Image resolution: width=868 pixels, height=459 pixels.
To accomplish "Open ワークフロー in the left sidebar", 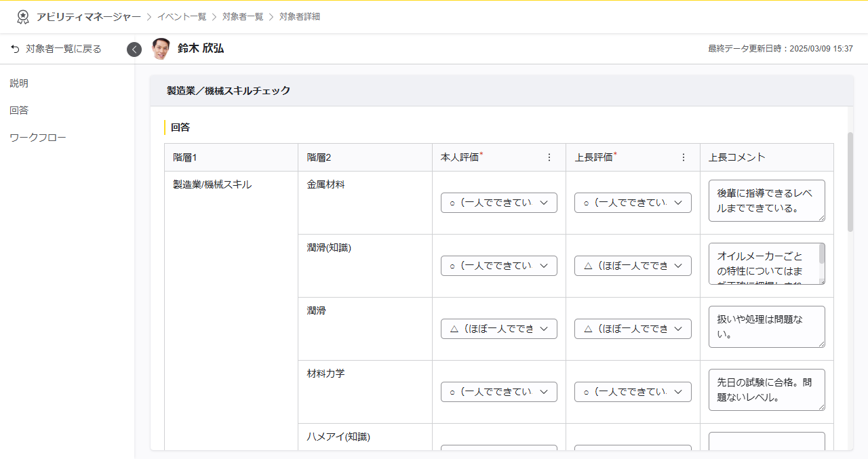I will (38, 138).
